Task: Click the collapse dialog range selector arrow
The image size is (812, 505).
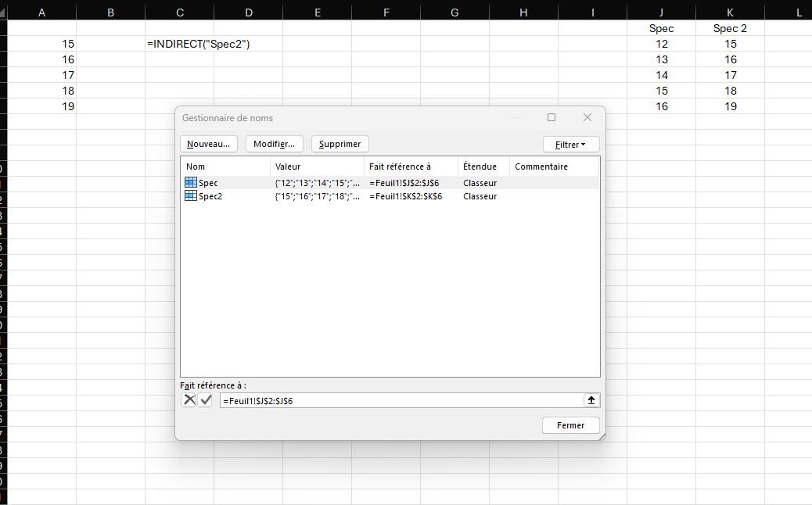Action: (x=591, y=400)
